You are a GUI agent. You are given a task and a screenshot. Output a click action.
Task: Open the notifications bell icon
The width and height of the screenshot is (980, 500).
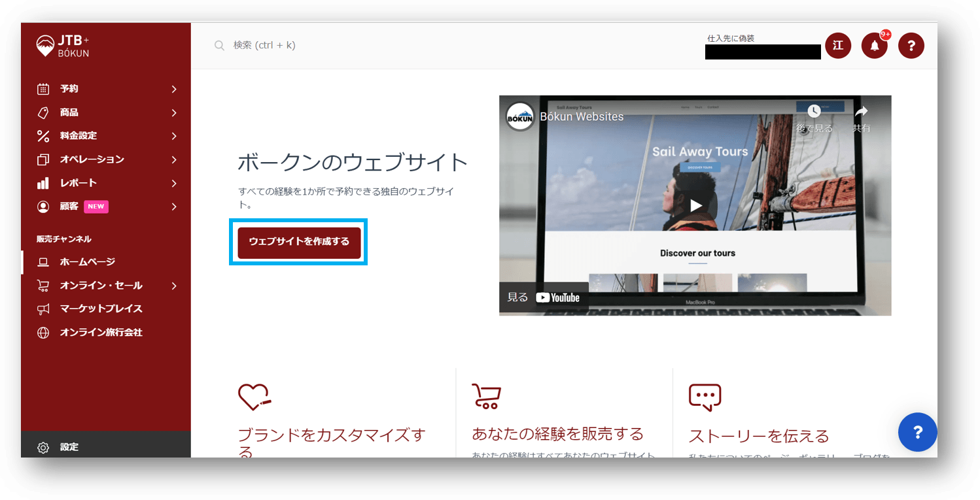(x=874, y=46)
